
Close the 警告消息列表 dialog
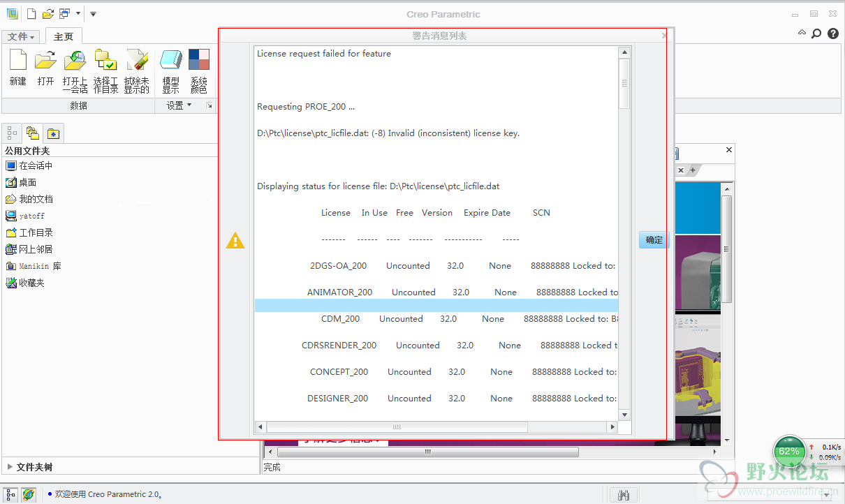pyautogui.click(x=665, y=35)
